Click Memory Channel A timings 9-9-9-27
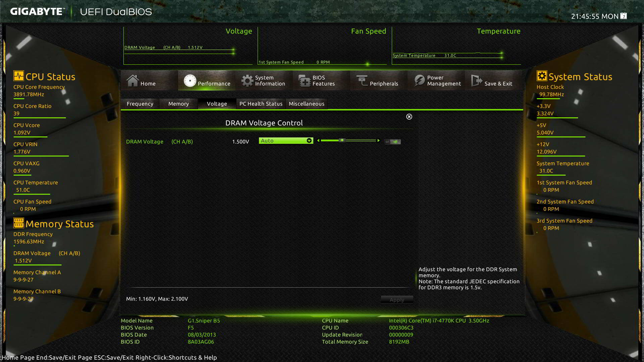 tap(23, 280)
